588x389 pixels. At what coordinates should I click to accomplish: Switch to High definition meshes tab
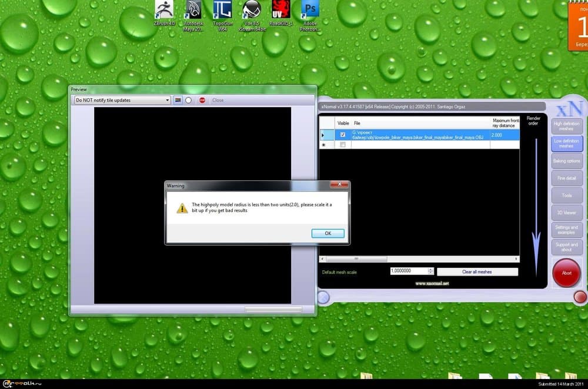click(x=566, y=126)
